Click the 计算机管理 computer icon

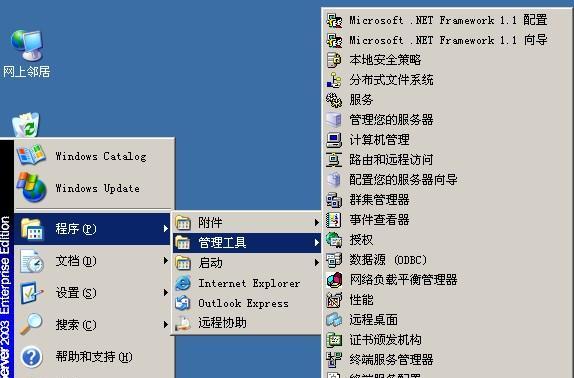tap(334, 140)
